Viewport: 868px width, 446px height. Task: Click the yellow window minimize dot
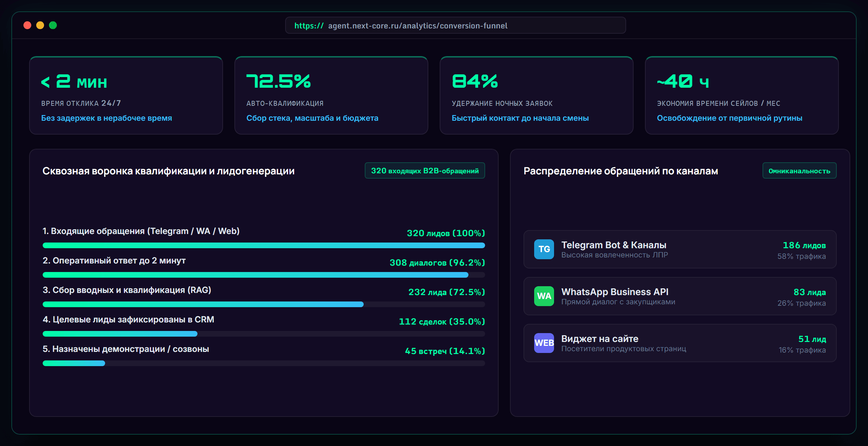pos(40,25)
